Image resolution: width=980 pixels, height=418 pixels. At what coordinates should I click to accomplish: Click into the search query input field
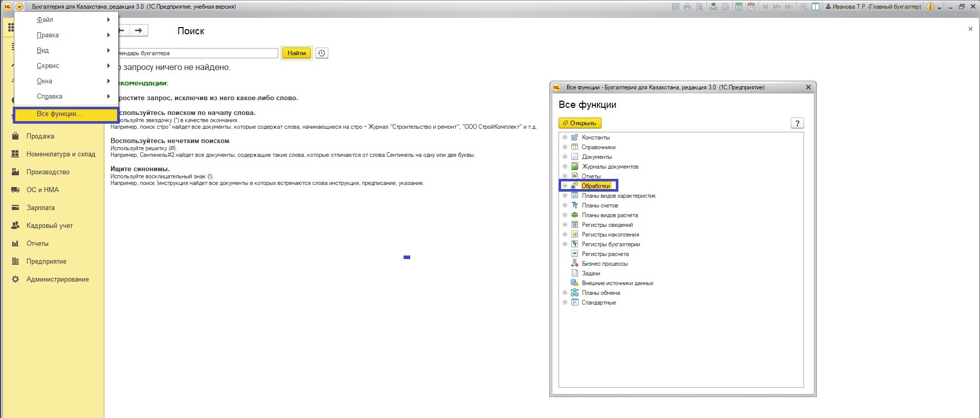(197, 53)
